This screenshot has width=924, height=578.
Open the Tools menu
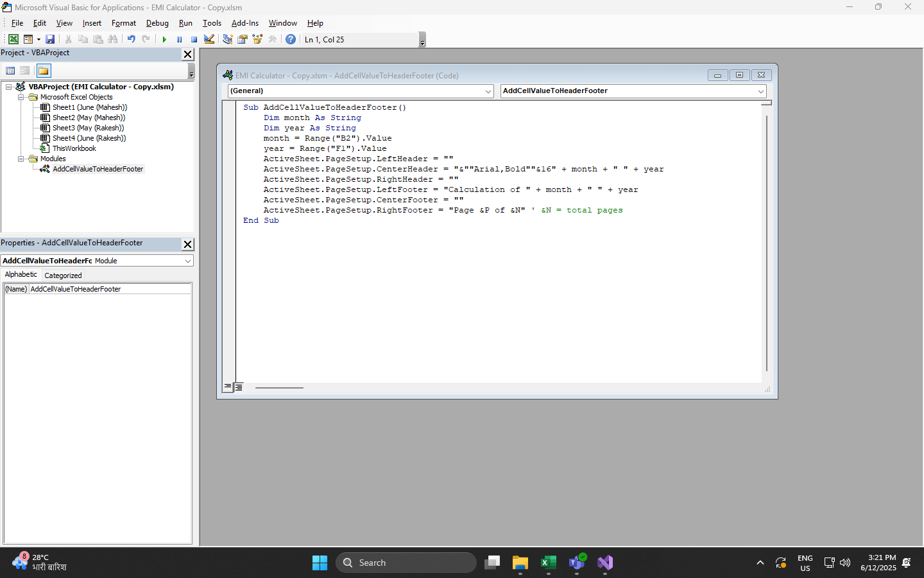tap(212, 23)
